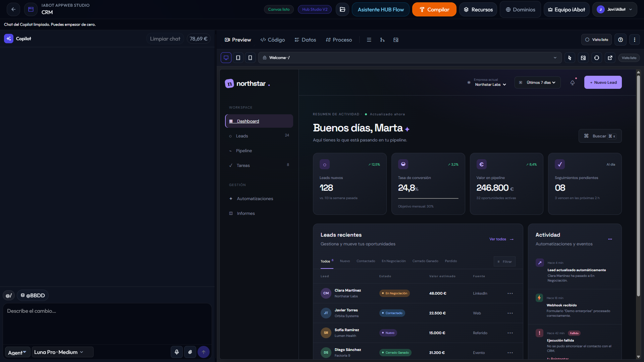This screenshot has height=362, width=644.
Task: Open Asistente HUB Flow
Action: 381,9
